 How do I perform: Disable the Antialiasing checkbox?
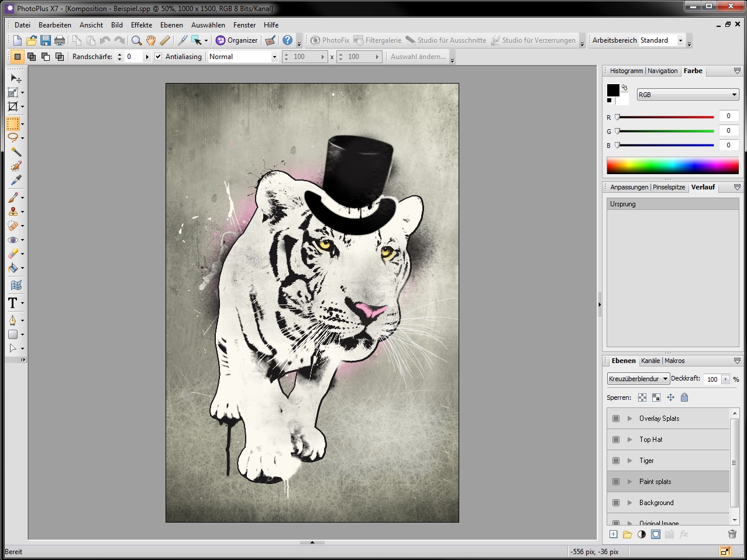(x=158, y=57)
